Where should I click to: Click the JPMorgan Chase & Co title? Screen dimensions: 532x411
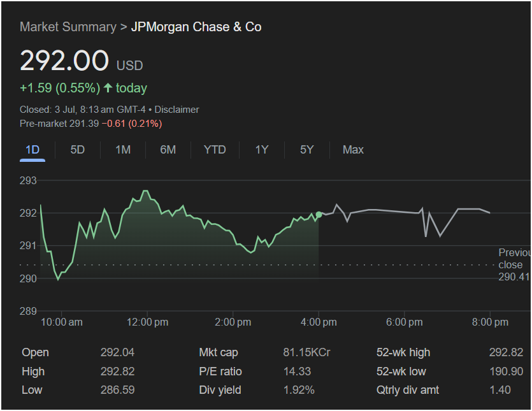(196, 27)
